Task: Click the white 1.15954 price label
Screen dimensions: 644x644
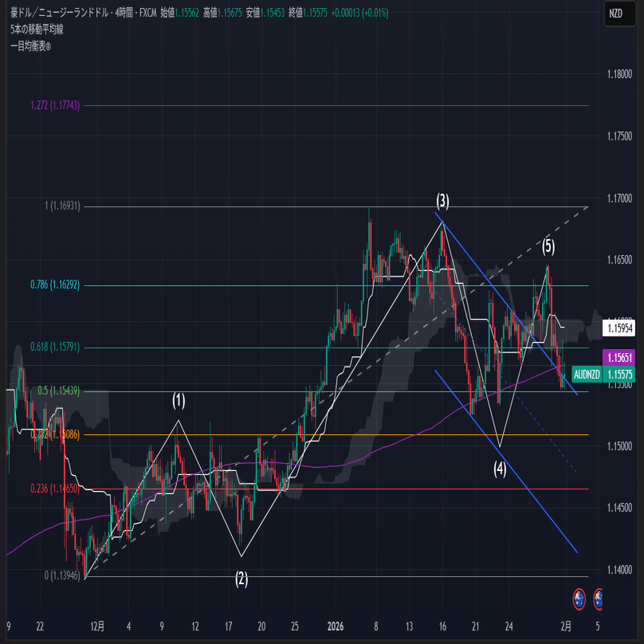Action: point(619,328)
